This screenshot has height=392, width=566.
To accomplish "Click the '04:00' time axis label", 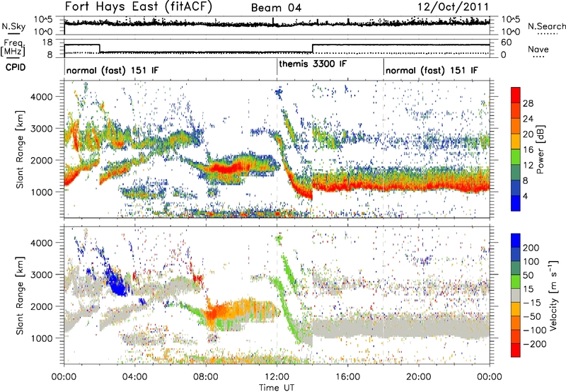I will (134, 377).
